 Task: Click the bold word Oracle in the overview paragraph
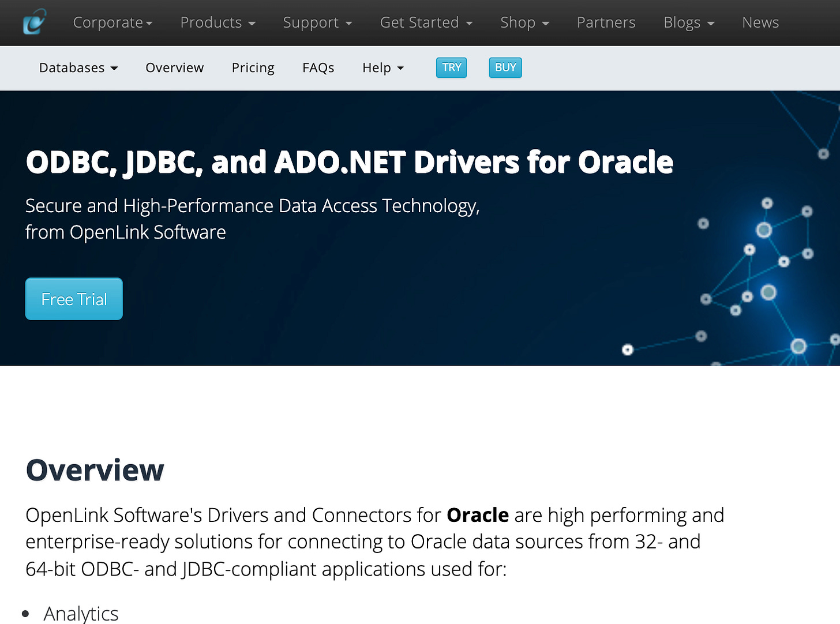click(x=478, y=515)
